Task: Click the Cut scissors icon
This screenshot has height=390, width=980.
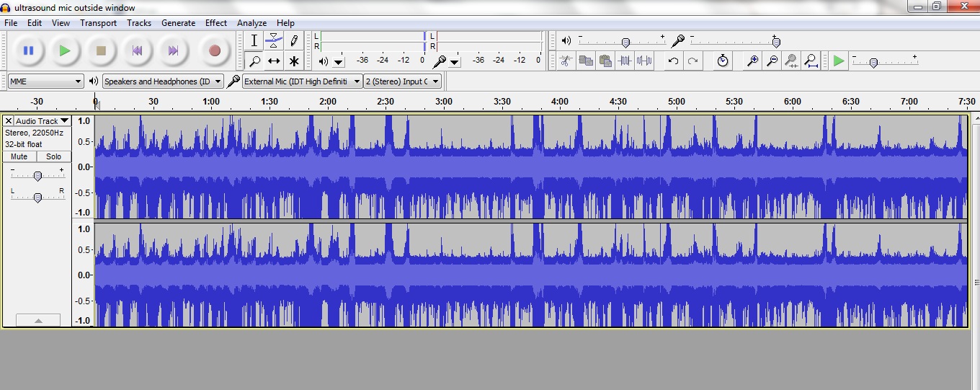Action: (x=566, y=61)
